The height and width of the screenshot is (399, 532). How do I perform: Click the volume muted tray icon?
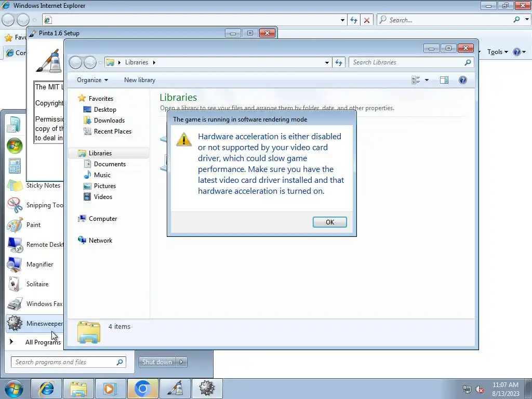pyautogui.click(x=480, y=390)
